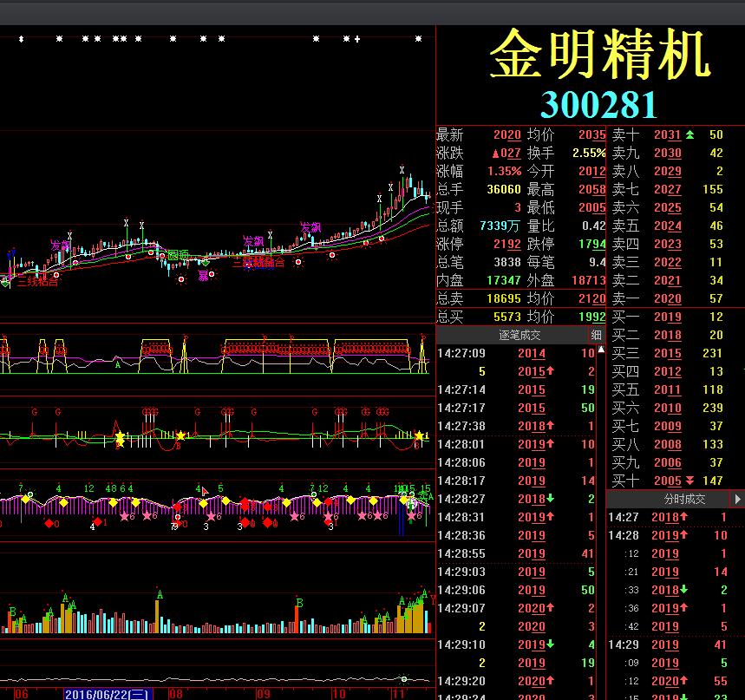Click the red B label above the orange volume bar
Screen dimensions: 745x700
(x=299, y=603)
